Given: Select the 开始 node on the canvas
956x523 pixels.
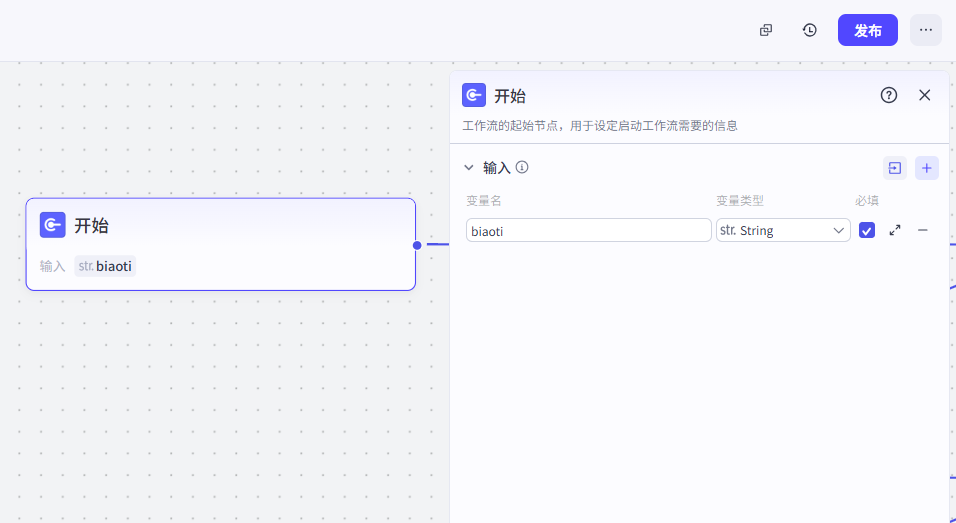Looking at the screenshot, I should coord(220,226).
